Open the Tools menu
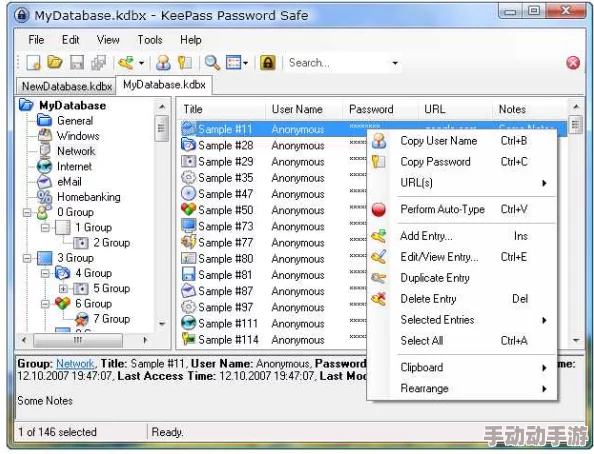The width and height of the screenshot is (594, 454). (150, 40)
